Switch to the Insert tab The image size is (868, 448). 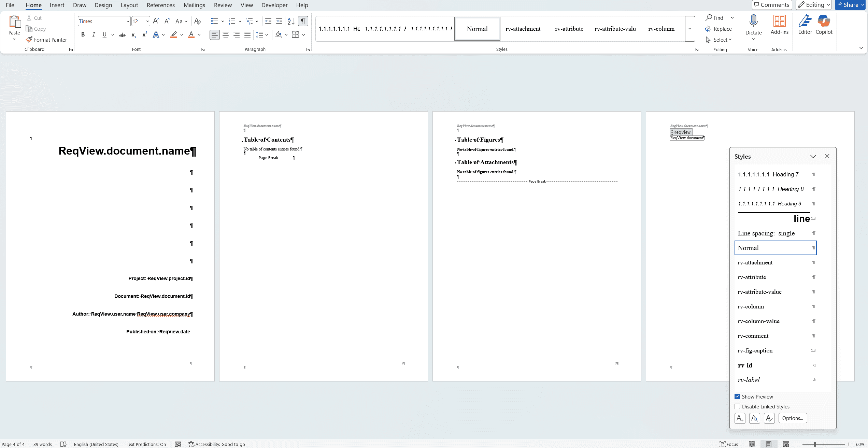tap(57, 5)
